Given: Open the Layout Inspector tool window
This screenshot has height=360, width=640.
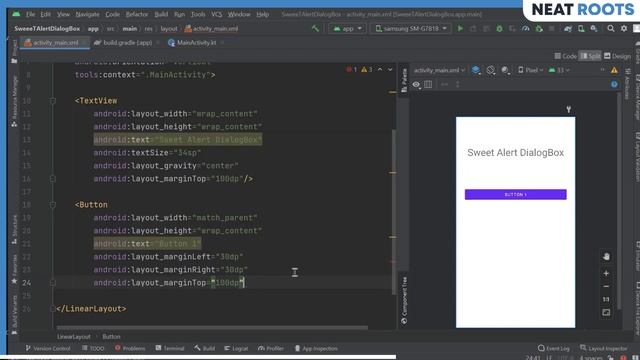Looking at the screenshot, I should (603, 348).
